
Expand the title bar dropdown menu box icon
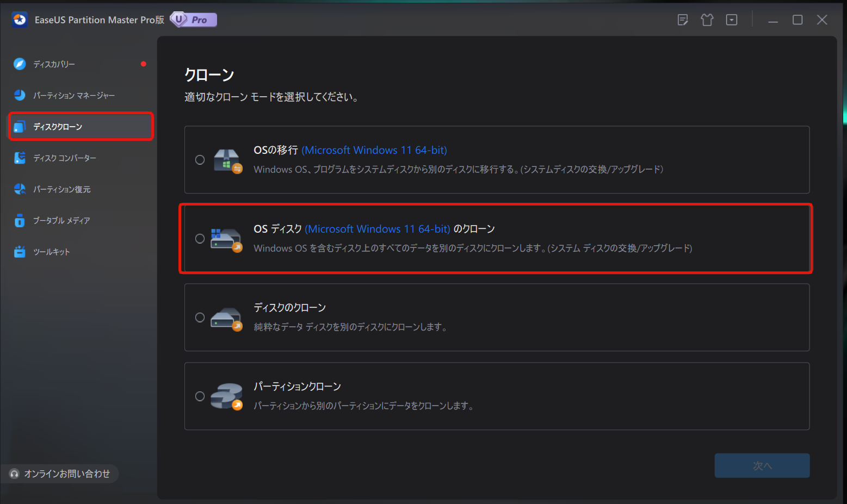(732, 20)
